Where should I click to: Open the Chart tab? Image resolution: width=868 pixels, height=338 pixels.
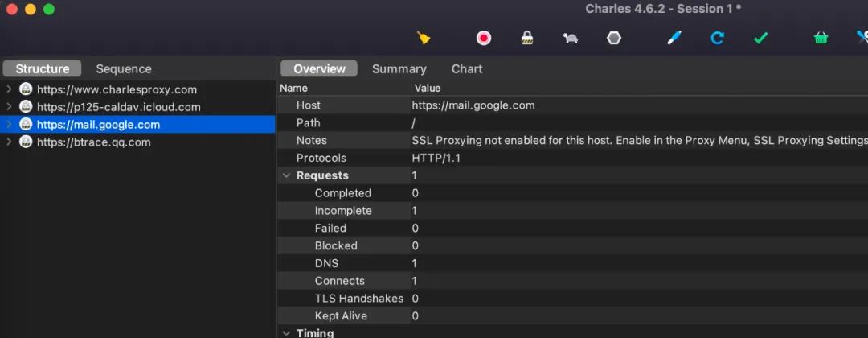pyautogui.click(x=467, y=68)
